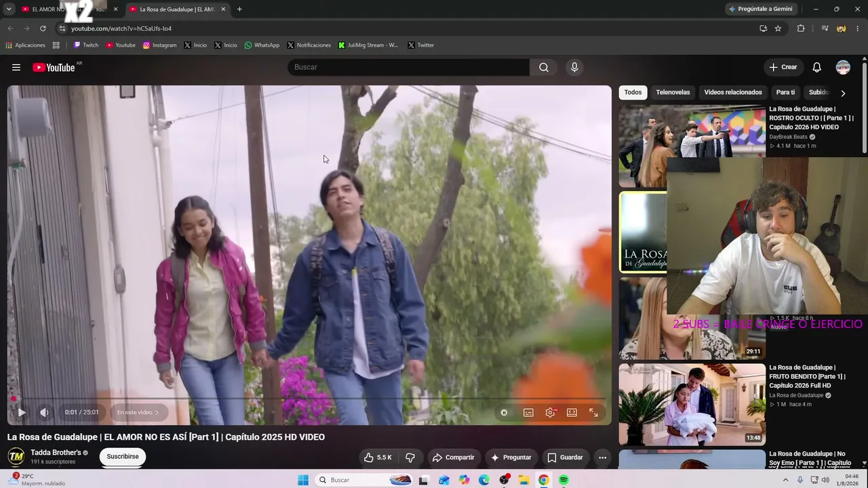
Task: Launch Spotify from the taskbar
Action: point(564,480)
